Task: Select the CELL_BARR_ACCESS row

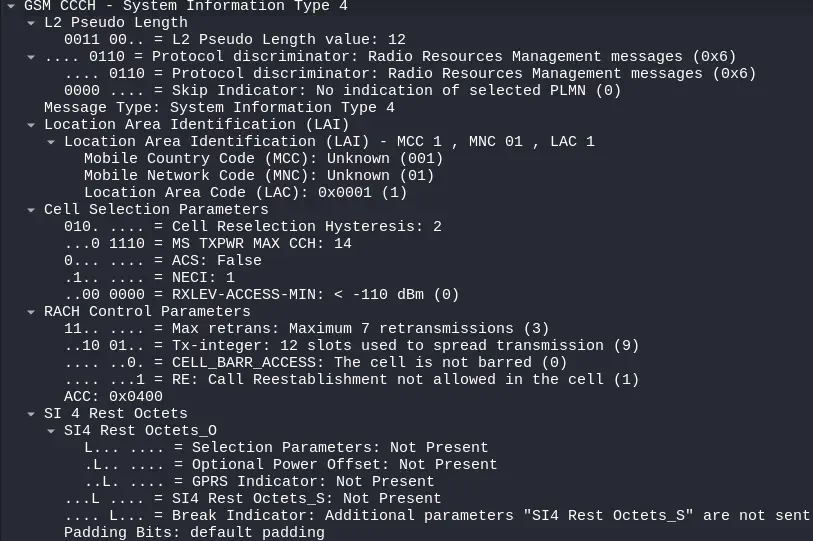Action: [x=315, y=362]
